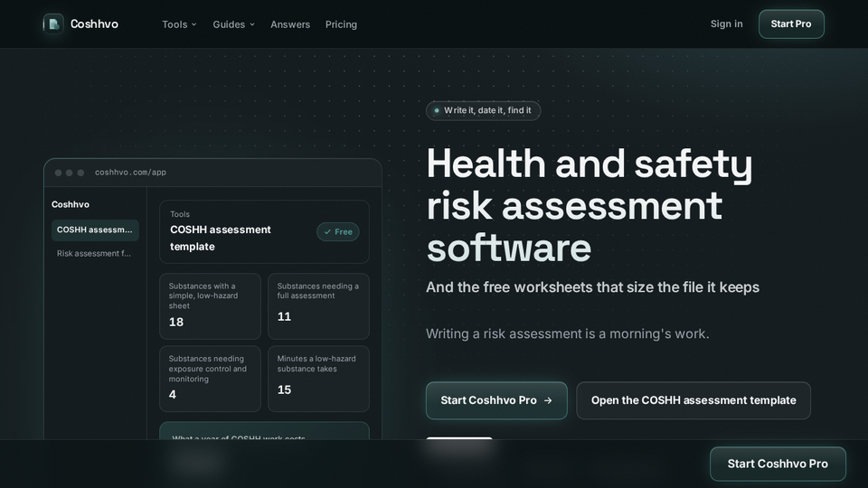Image resolution: width=868 pixels, height=488 pixels.
Task: Open the Answers page
Action: tap(290, 24)
